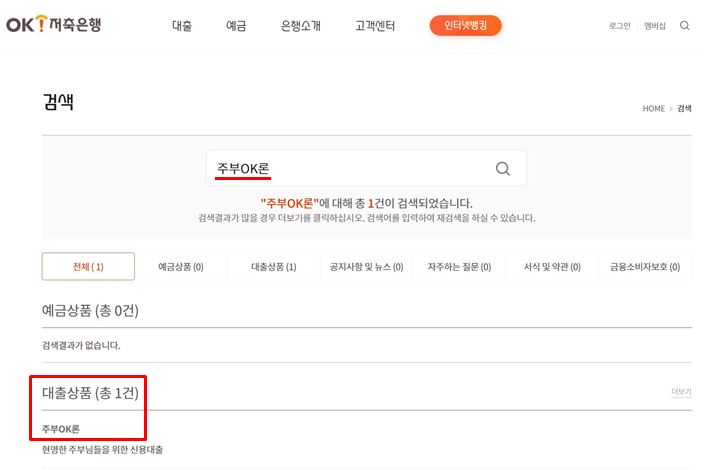Viewport: 704px width, 470px height.
Task: Click the 검색 page title
Action: coord(58,102)
